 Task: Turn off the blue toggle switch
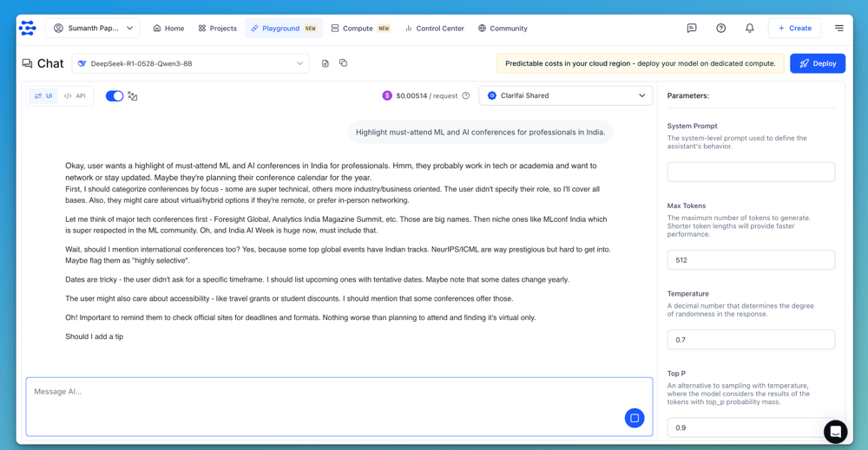pyautogui.click(x=115, y=96)
